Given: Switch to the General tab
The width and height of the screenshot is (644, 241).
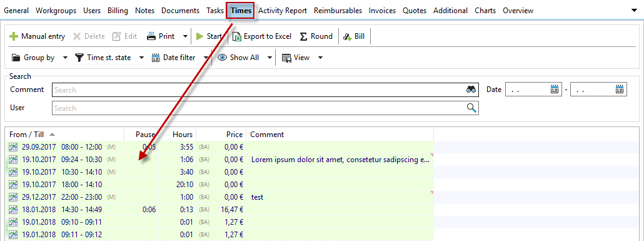Looking at the screenshot, I should coord(16,11).
